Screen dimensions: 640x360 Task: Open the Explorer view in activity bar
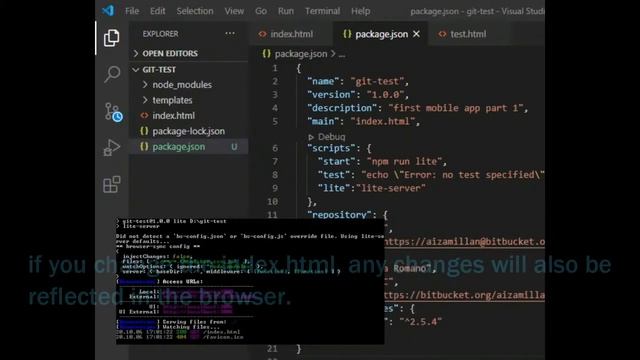coord(111,38)
